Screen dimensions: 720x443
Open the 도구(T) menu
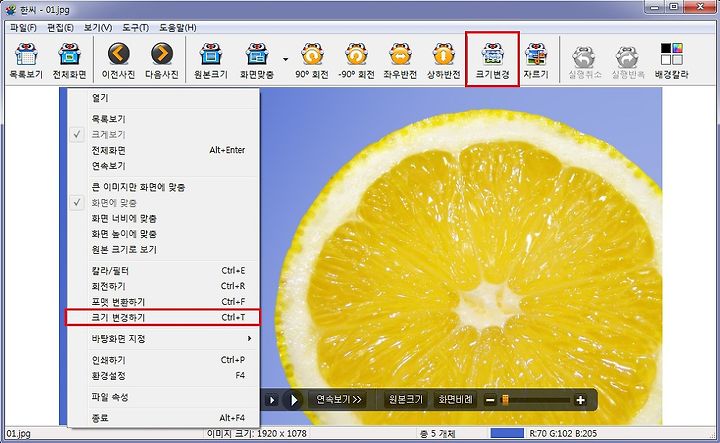click(x=135, y=28)
